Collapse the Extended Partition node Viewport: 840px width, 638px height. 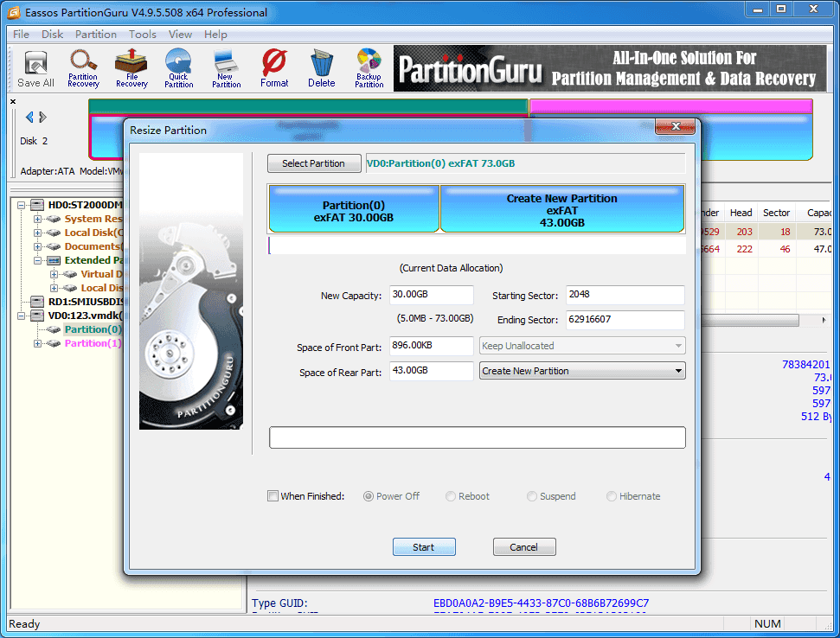pos(37,261)
